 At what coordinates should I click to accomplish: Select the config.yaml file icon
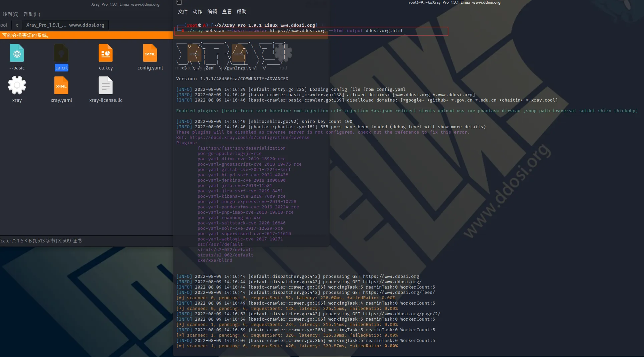pyautogui.click(x=150, y=53)
